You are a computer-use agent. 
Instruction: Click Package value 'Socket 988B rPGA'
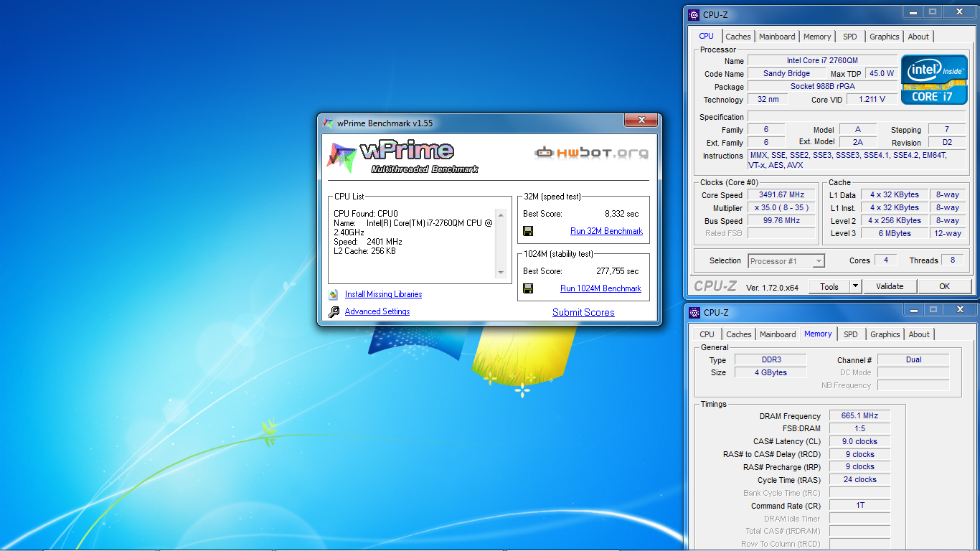822,87
